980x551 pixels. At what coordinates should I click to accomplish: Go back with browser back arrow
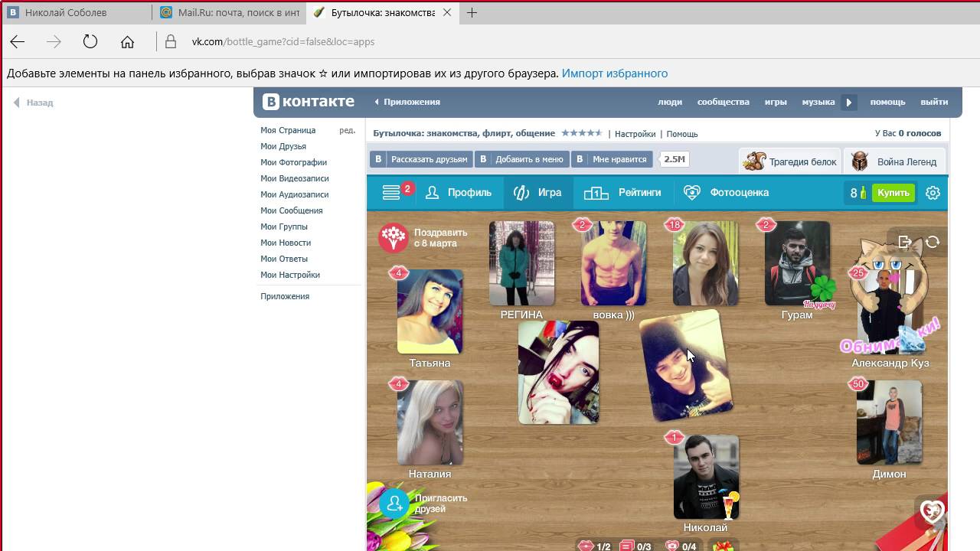coord(17,42)
